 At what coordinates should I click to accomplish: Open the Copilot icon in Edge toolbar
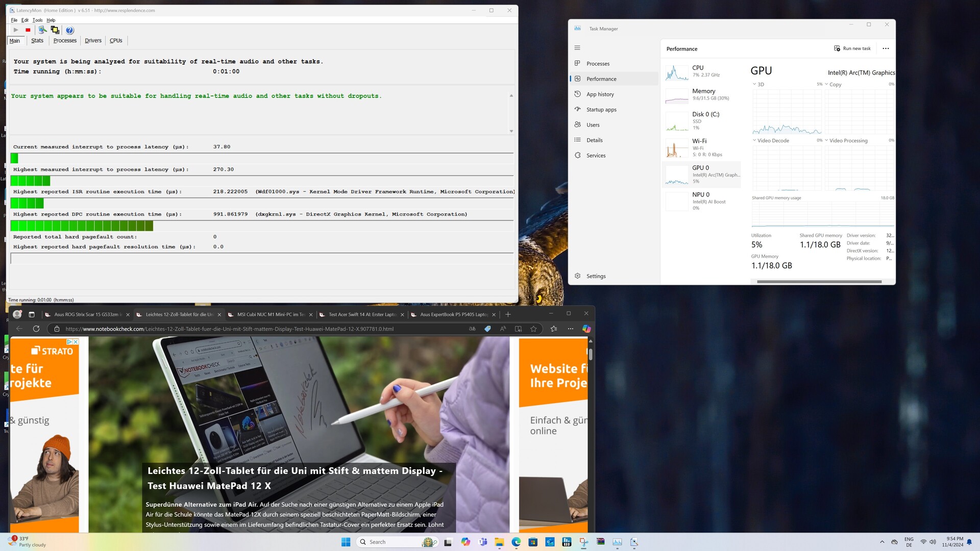586,329
